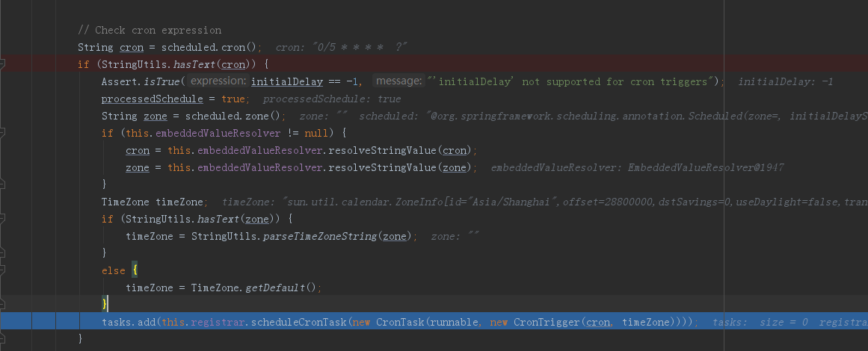Viewport: 868px width, 351px height.
Task: Click the breakpoint-highlighted if hasText(cron) line
Action: (x=434, y=64)
